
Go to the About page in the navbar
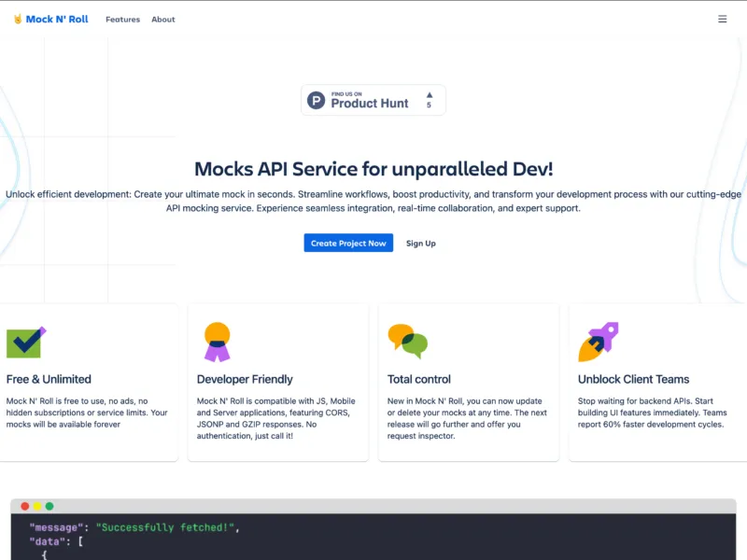click(x=163, y=20)
